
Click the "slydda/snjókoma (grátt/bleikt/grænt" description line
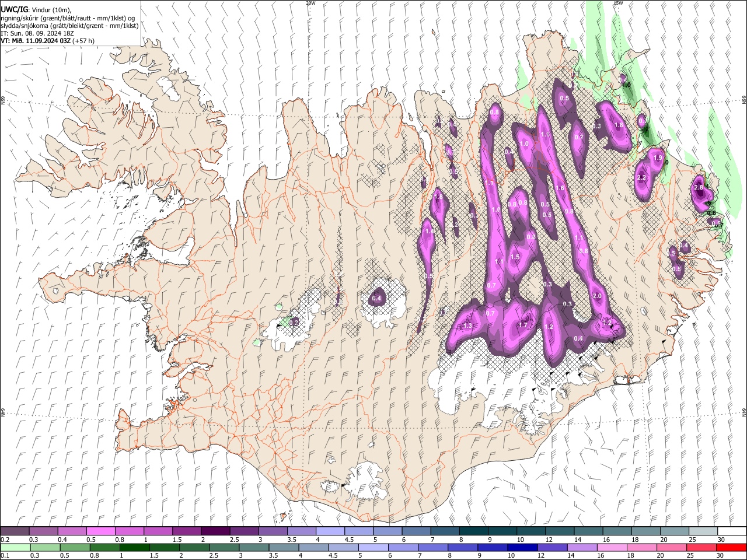(x=70, y=26)
